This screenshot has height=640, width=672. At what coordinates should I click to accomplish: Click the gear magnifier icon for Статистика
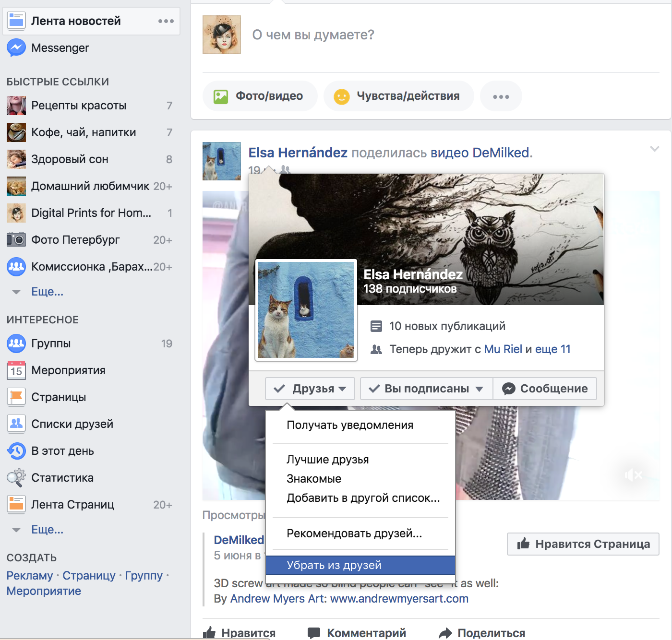(x=16, y=477)
